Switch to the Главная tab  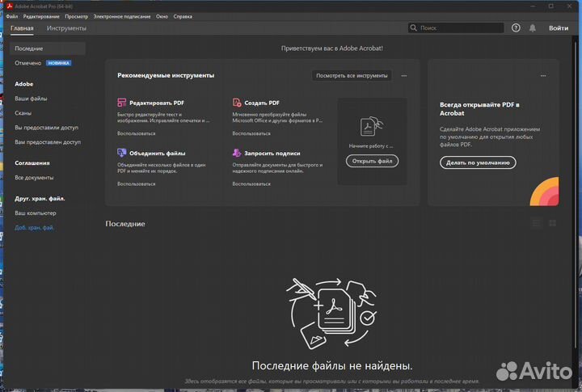(x=22, y=28)
